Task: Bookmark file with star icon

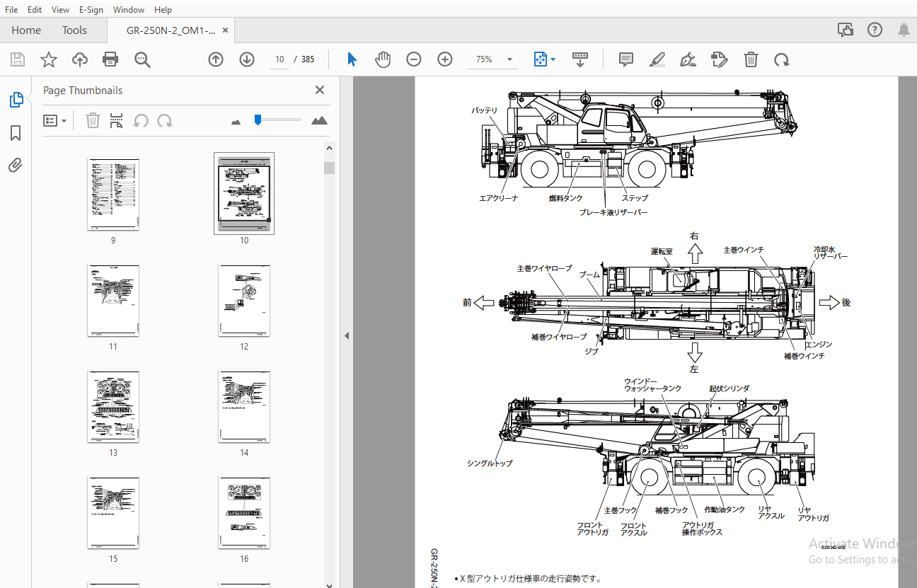Action: point(48,59)
